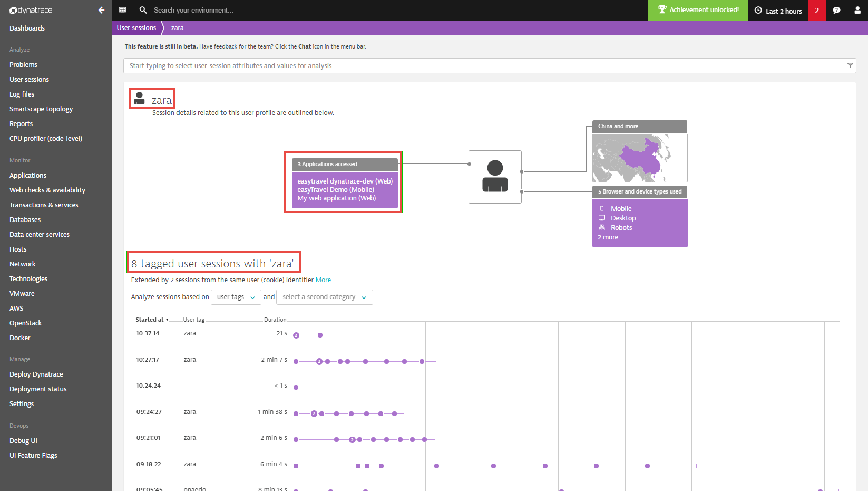Open My web application (Web)
Screen dimensions: 868x491
[x=336, y=198]
